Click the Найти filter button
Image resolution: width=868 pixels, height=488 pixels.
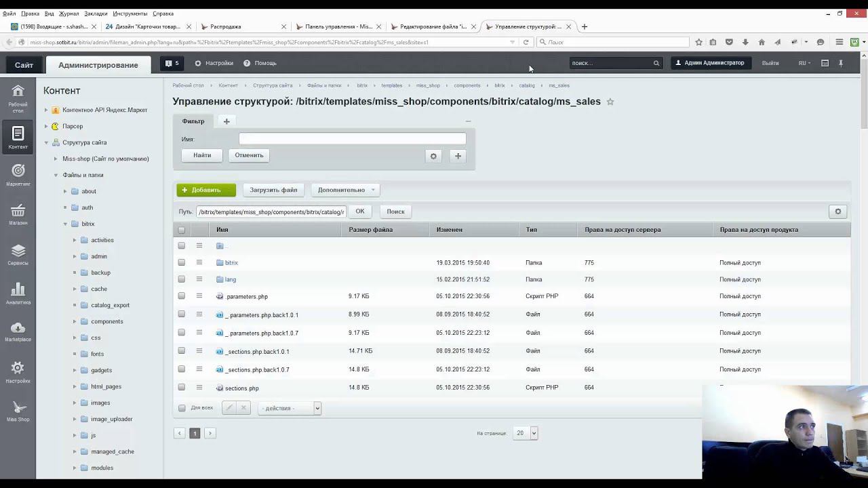tap(202, 155)
